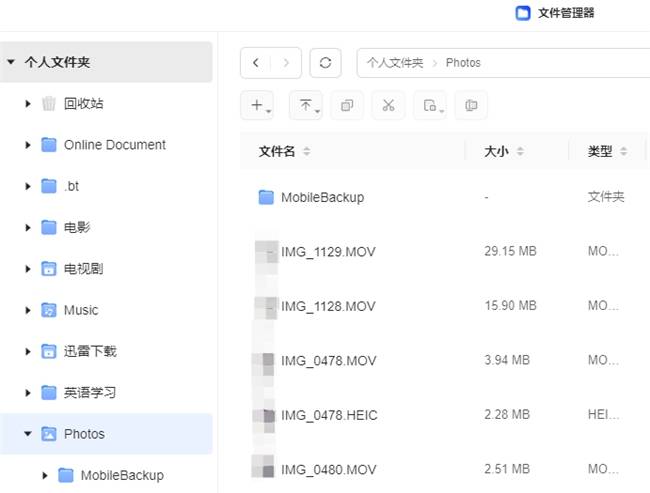Open the new item plus menu
Viewport: 650px width, 493px height.
point(258,105)
